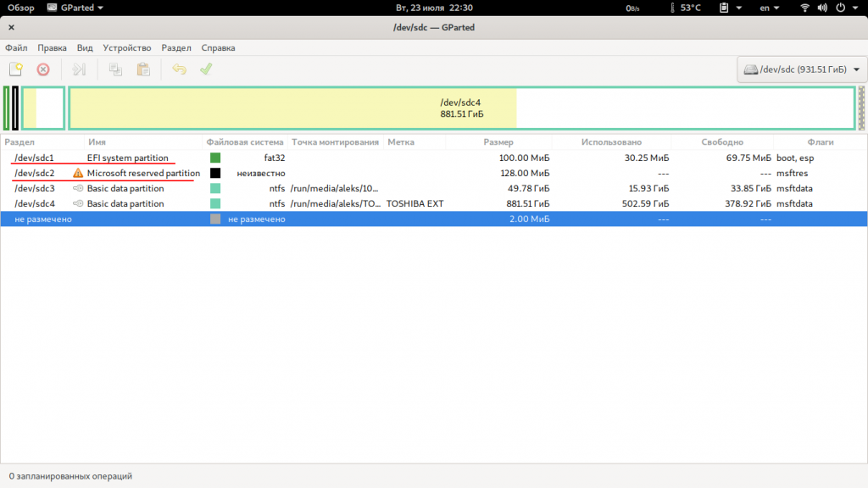868x488 pixels.
Task: Click the Undo last operation icon
Action: click(x=179, y=69)
